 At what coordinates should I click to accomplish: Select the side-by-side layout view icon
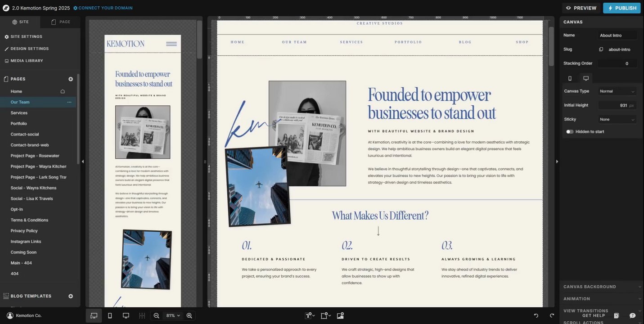94,315
